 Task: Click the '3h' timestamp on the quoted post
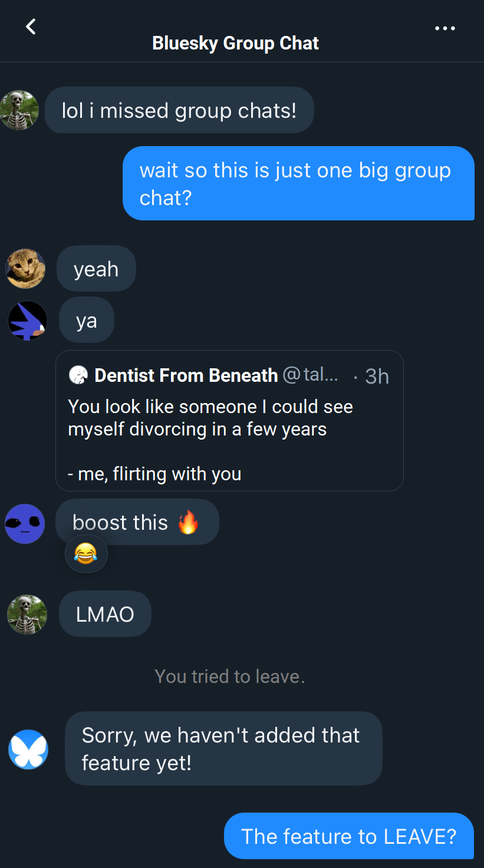(377, 376)
